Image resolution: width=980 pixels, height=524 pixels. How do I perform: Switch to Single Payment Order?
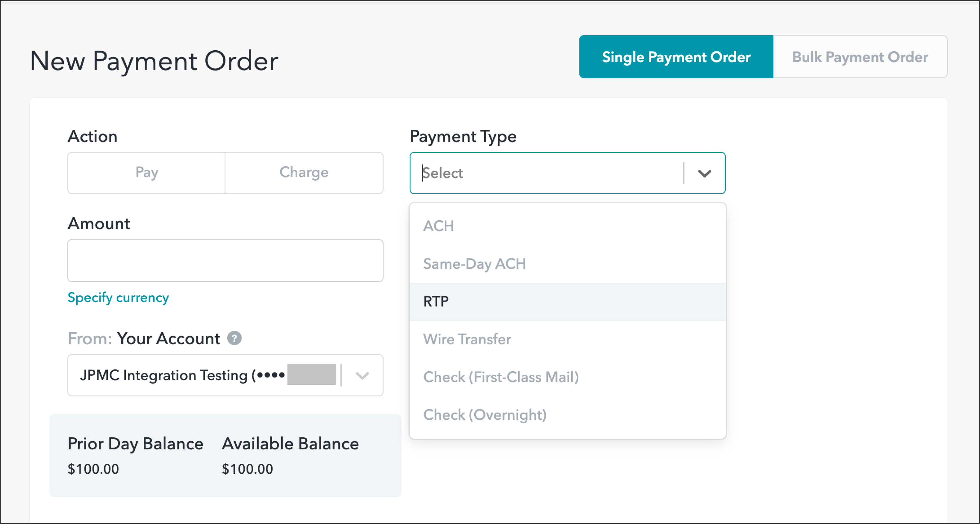tap(676, 57)
